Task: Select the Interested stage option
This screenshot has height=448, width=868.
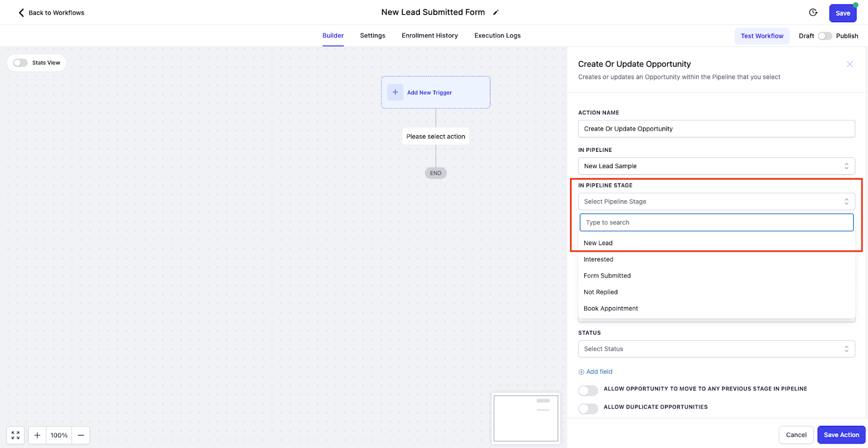Action: [x=717, y=259]
